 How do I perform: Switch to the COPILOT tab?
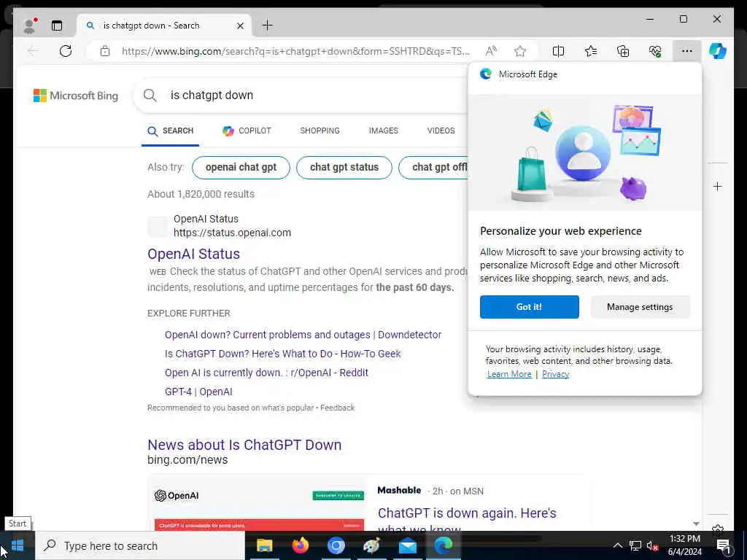click(x=247, y=131)
